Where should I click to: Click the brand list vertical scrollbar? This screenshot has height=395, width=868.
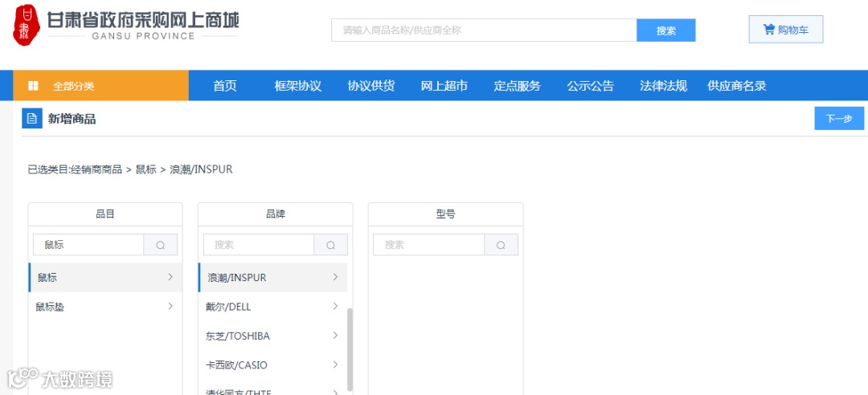click(x=350, y=349)
